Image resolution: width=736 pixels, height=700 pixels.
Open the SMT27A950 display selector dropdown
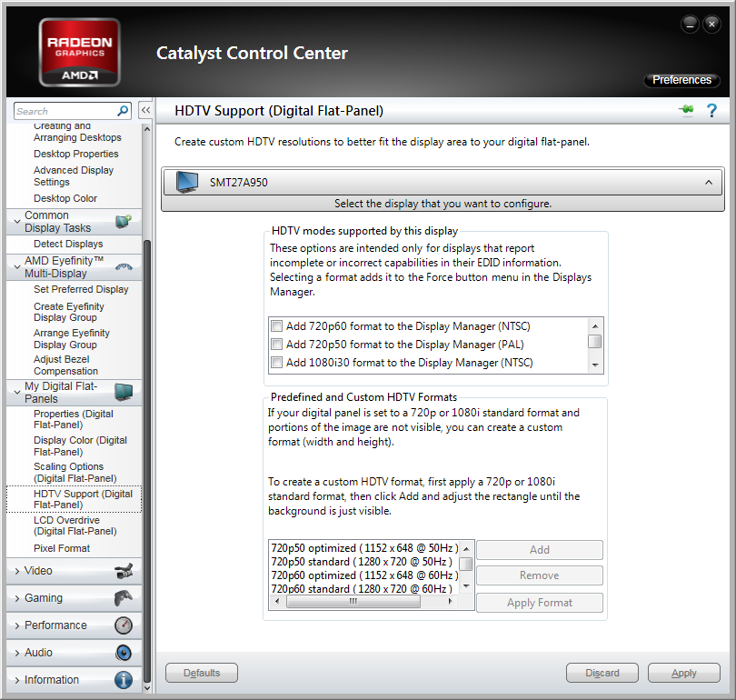[443, 182]
